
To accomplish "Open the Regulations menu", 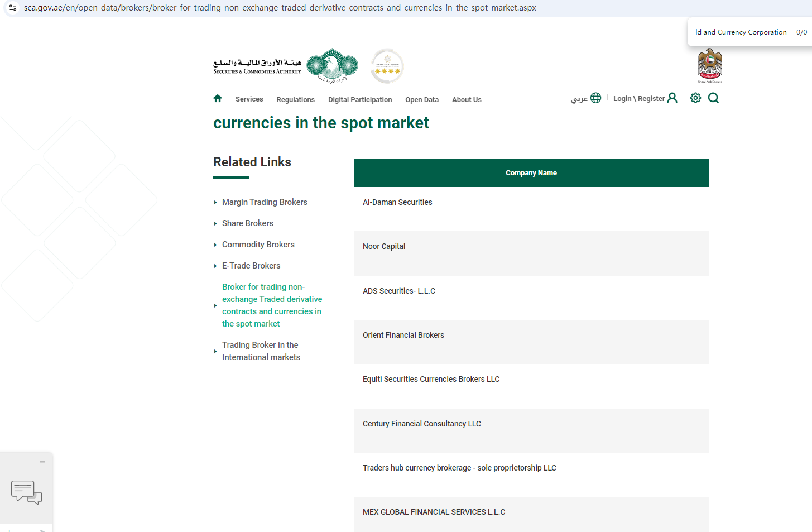I will coord(296,100).
